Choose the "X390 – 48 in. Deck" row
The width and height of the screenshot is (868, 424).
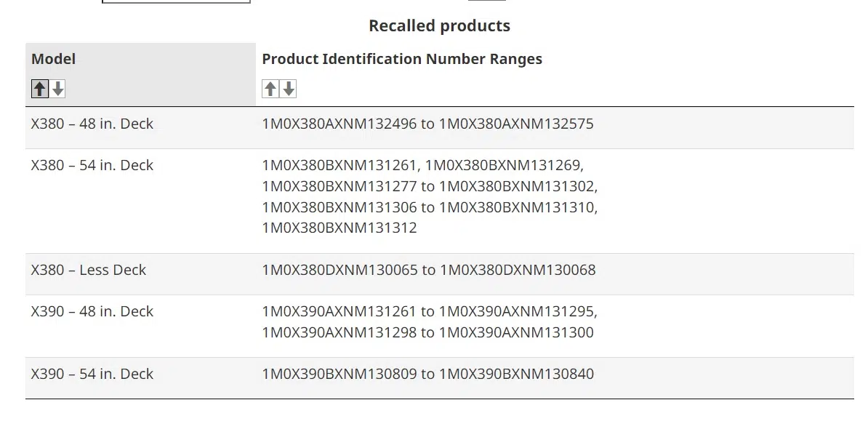pos(92,311)
